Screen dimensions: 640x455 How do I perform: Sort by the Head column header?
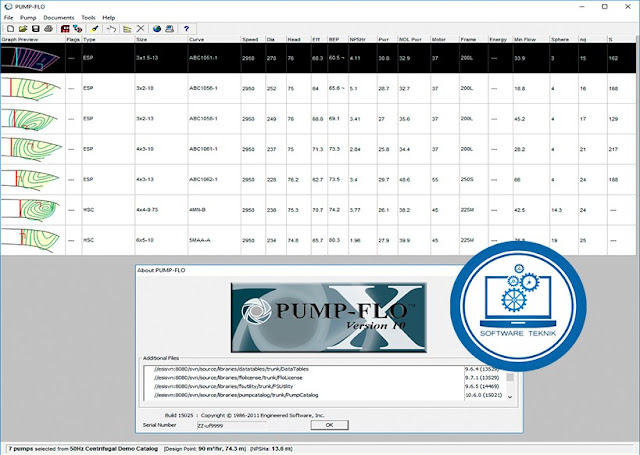pyautogui.click(x=298, y=40)
